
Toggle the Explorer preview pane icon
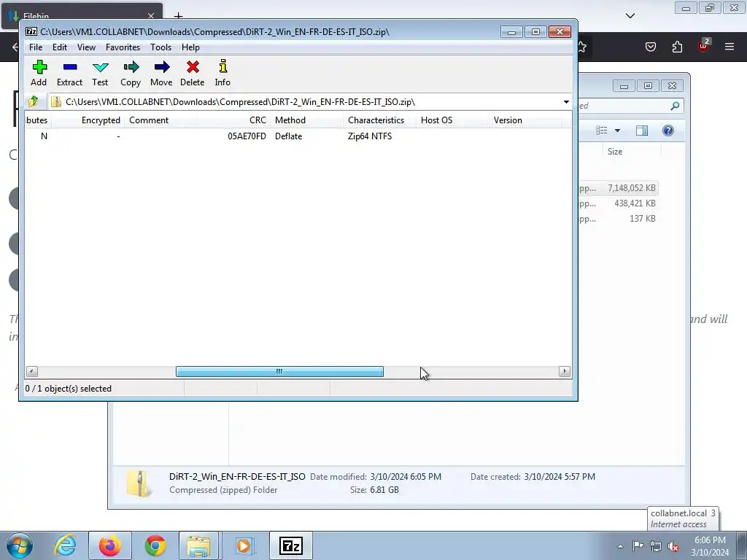642,131
